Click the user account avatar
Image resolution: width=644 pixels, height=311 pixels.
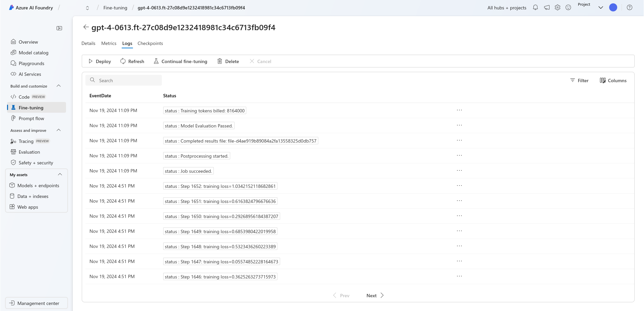coord(613,7)
